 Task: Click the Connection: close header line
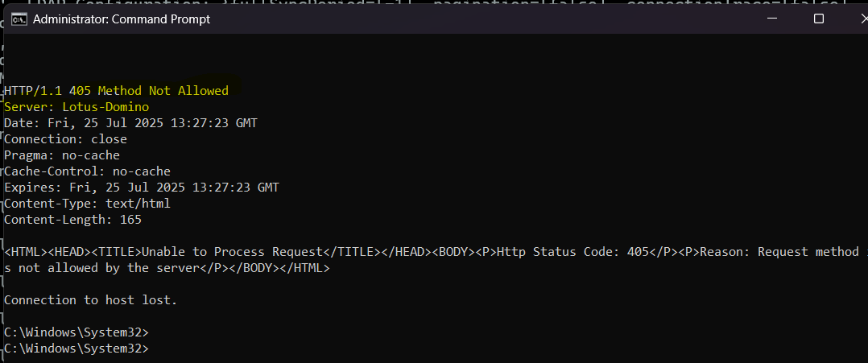coord(65,139)
